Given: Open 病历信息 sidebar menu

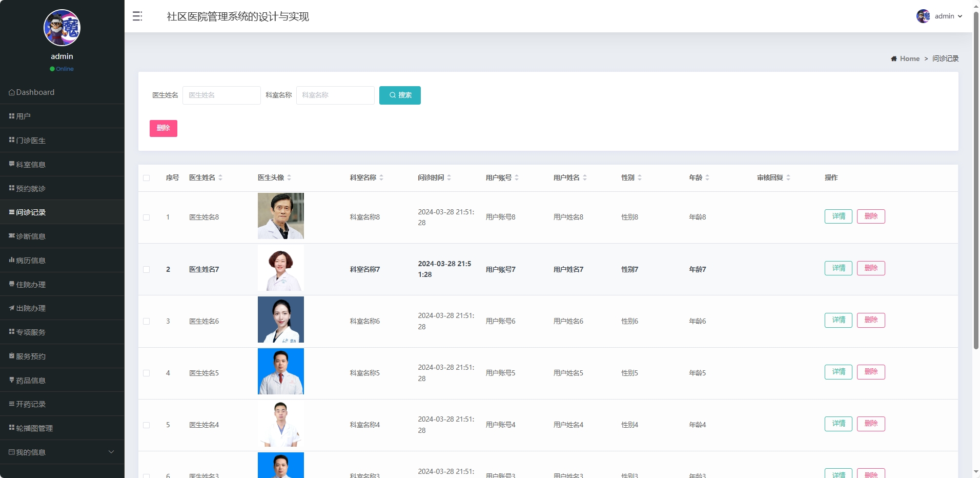Looking at the screenshot, I should (x=62, y=260).
